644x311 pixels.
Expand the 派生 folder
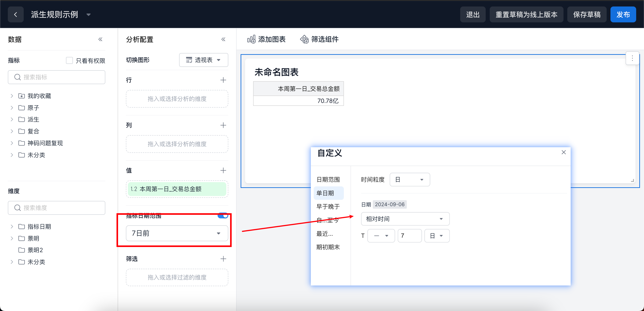(12, 119)
